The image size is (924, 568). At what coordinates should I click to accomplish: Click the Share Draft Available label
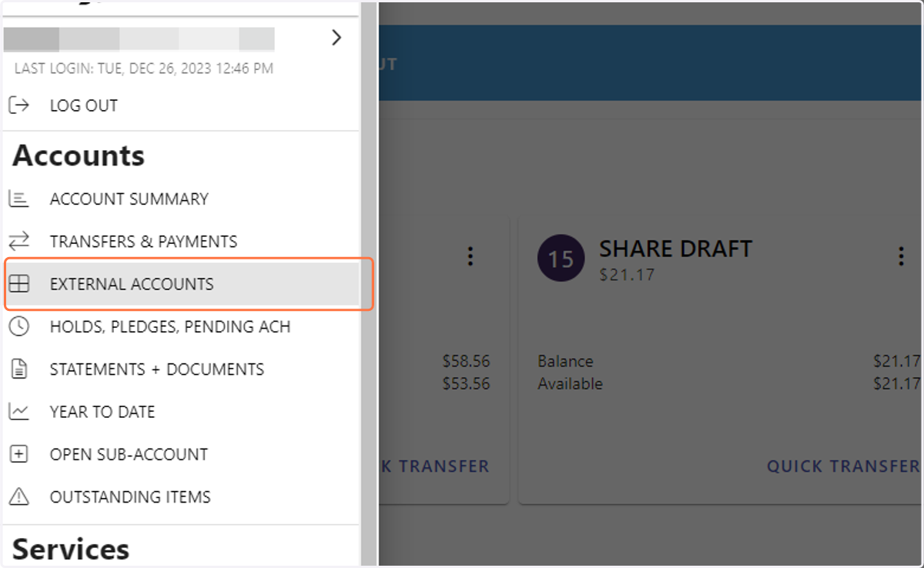pyautogui.click(x=570, y=383)
